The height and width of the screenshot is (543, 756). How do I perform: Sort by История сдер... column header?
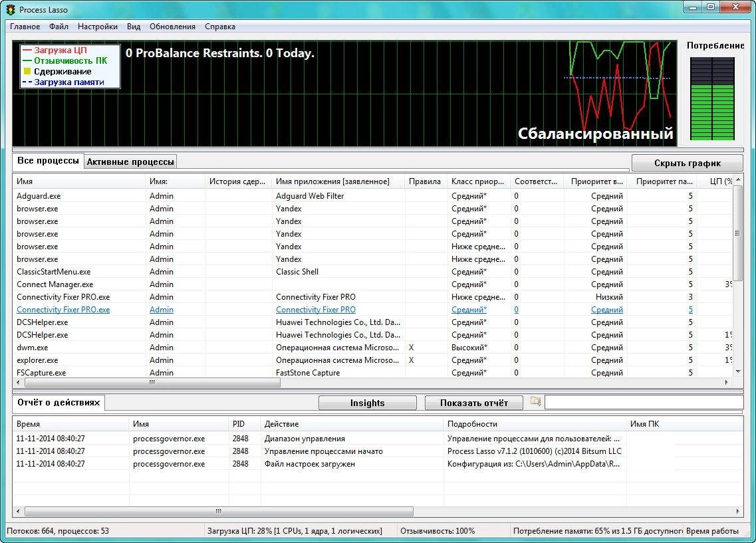point(239,181)
